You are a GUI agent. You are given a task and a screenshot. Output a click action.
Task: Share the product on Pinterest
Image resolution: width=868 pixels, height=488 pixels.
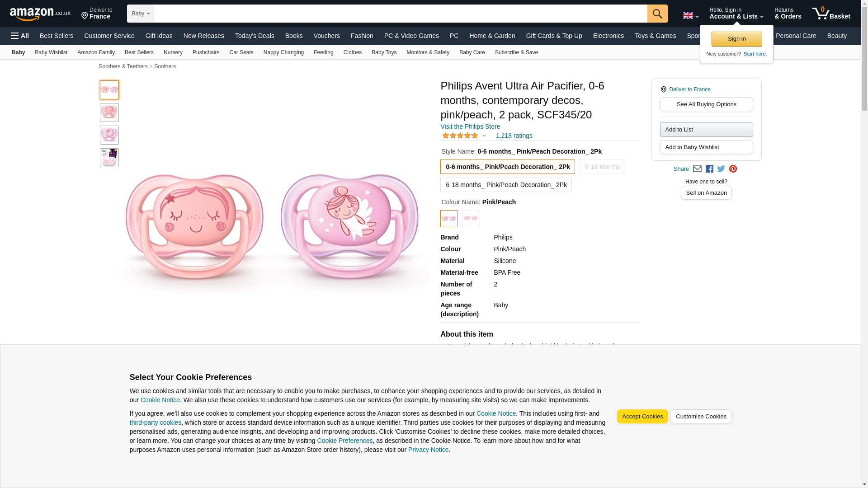click(733, 169)
